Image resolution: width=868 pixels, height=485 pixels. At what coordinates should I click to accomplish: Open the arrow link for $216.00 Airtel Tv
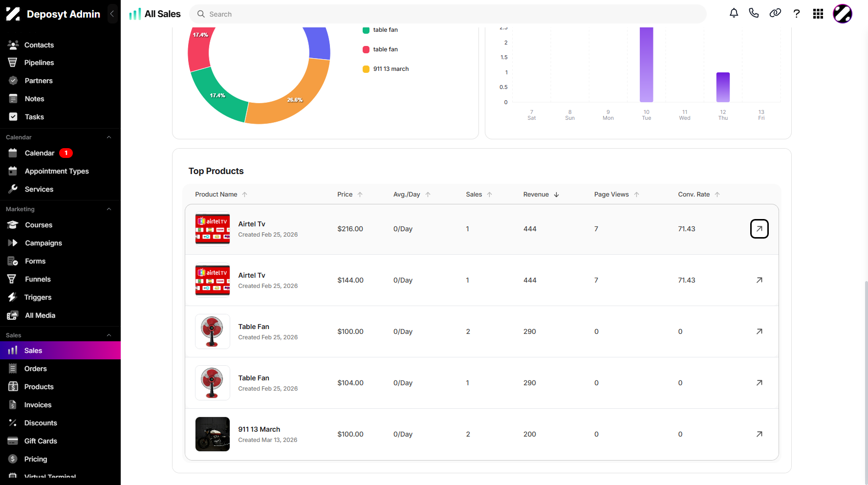759,229
